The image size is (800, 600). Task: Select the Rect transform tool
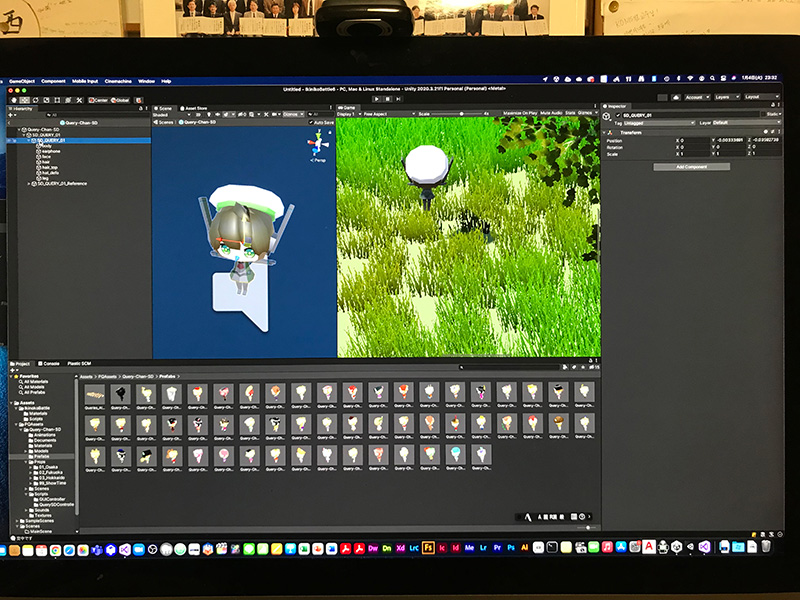point(57,100)
